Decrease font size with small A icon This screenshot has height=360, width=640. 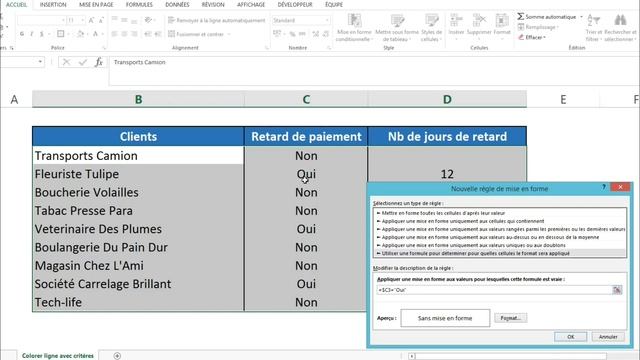tap(101, 20)
